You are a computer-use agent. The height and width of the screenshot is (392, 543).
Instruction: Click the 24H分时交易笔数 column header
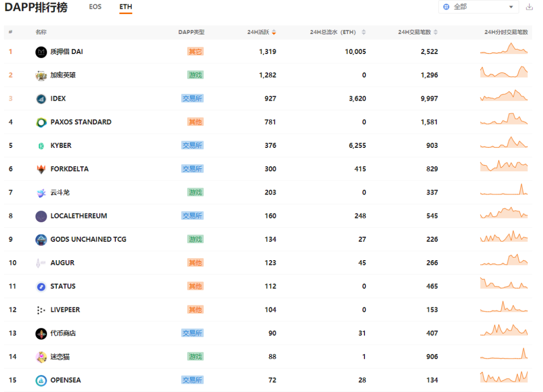pyautogui.click(x=506, y=32)
